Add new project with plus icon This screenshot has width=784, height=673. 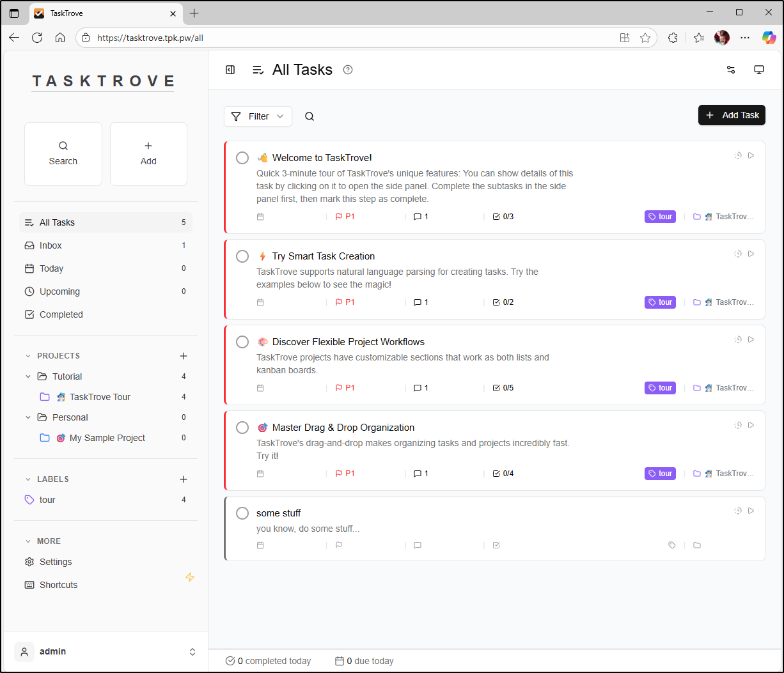184,356
